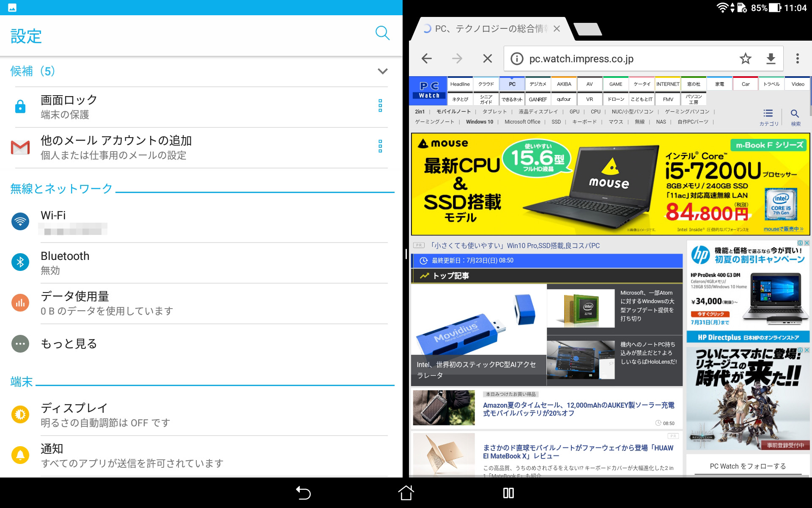This screenshot has height=508, width=812.
Task: Go forward in the browser
Action: point(457,58)
